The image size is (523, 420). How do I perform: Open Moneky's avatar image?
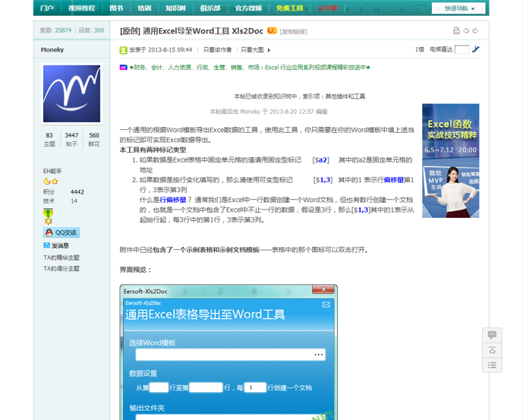[x=71, y=94]
